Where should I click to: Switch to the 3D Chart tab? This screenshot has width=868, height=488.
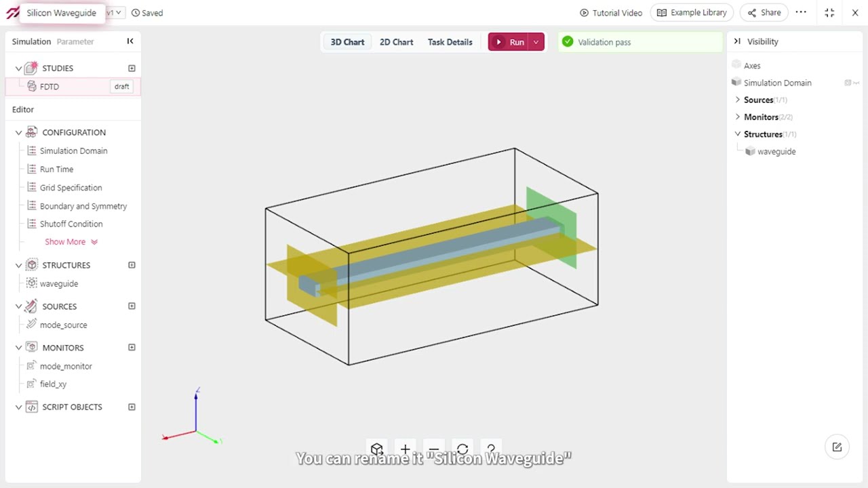347,42
